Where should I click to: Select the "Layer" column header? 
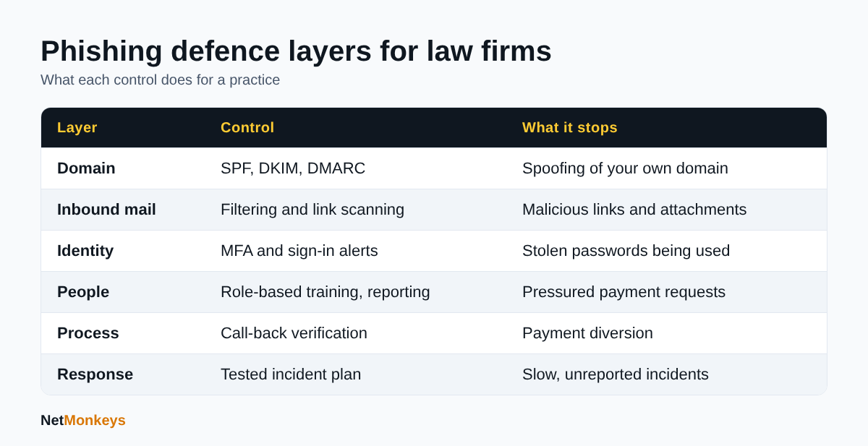[77, 127]
